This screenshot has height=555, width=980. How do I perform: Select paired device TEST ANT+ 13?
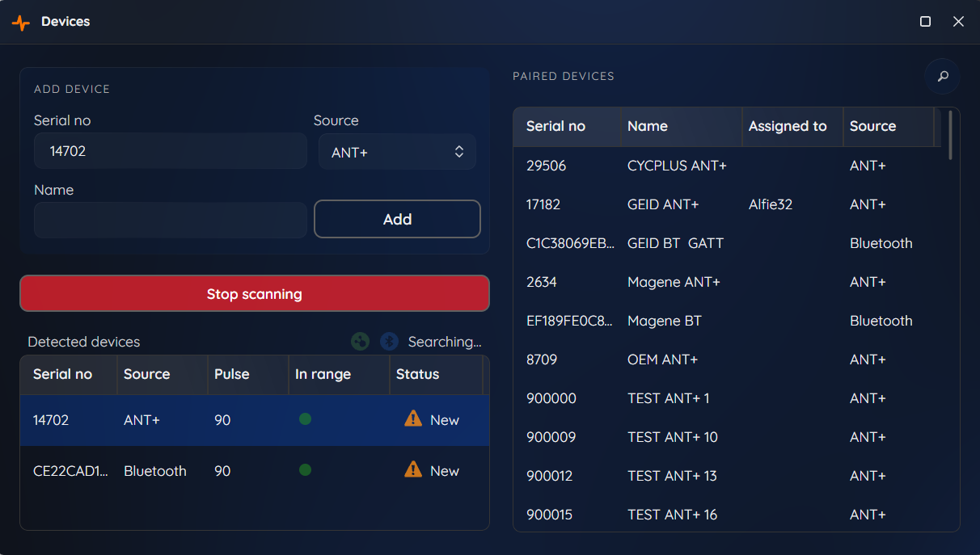728,476
